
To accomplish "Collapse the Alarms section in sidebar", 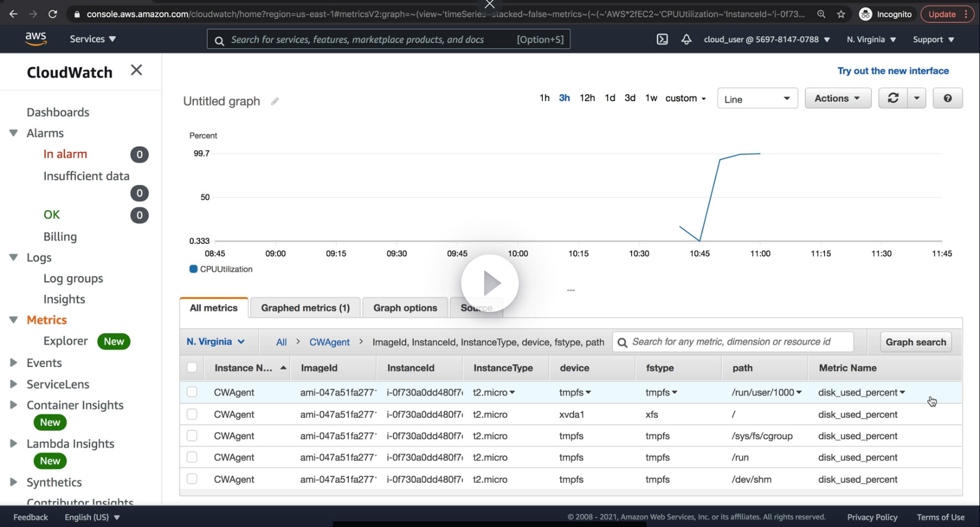I will coord(14,133).
